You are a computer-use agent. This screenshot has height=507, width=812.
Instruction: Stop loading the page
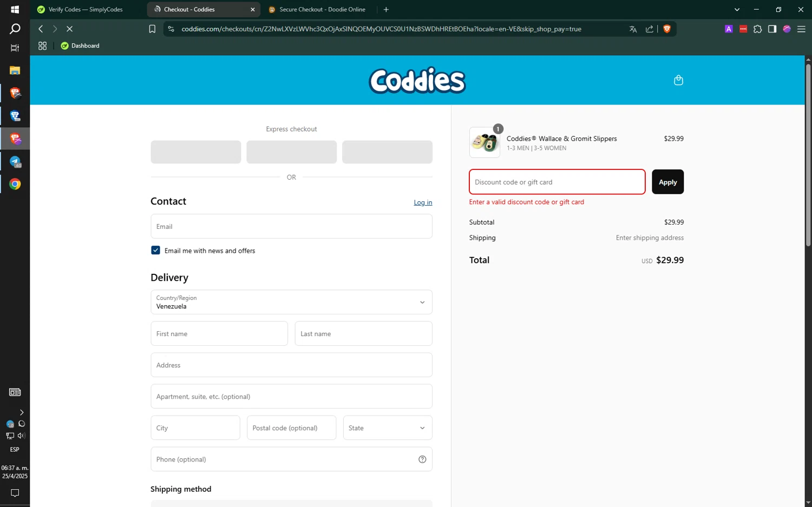(x=69, y=29)
